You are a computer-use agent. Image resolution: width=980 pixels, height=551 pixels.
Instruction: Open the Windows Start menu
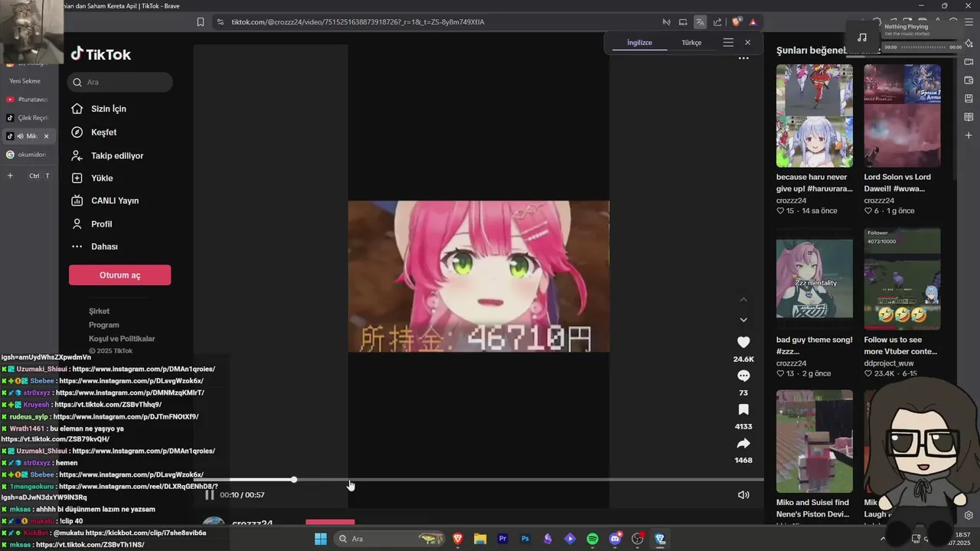(x=321, y=539)
